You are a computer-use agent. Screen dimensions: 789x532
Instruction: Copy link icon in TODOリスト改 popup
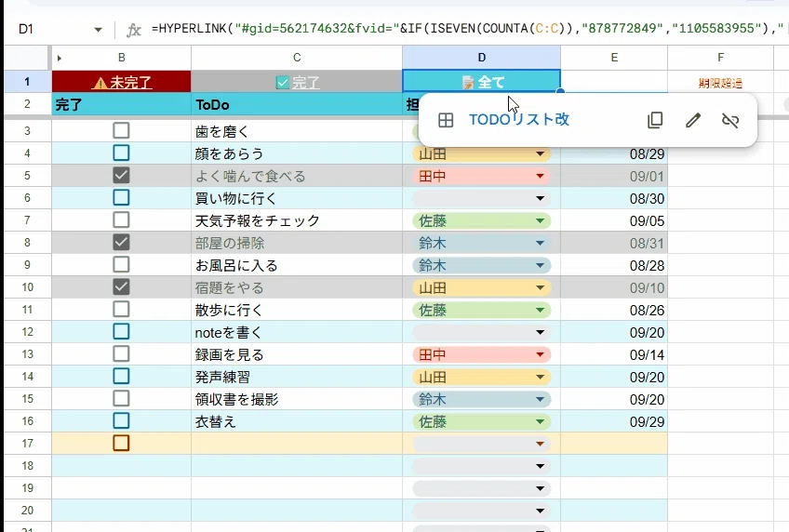(x=655, y=120)
